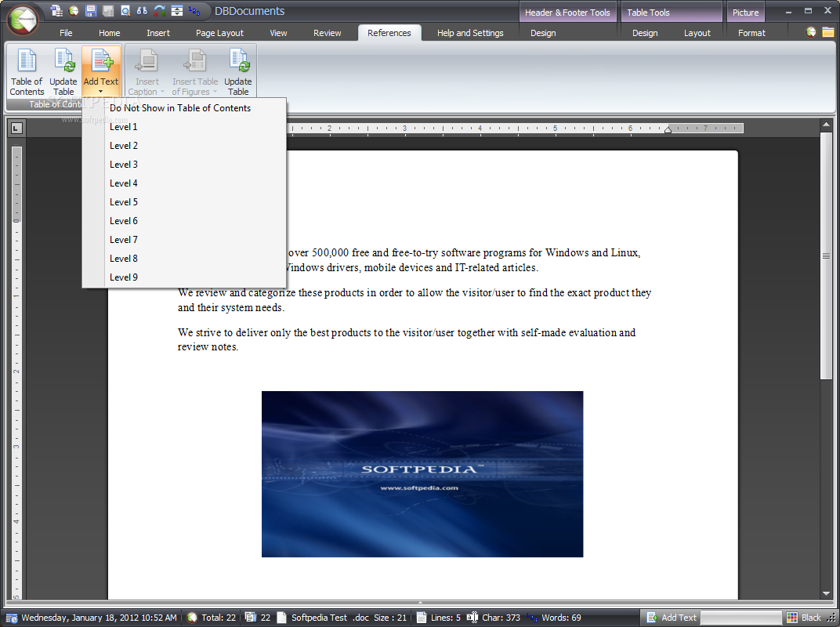Open the Review tab
This screenshot has height=627, width=840.
328,33
